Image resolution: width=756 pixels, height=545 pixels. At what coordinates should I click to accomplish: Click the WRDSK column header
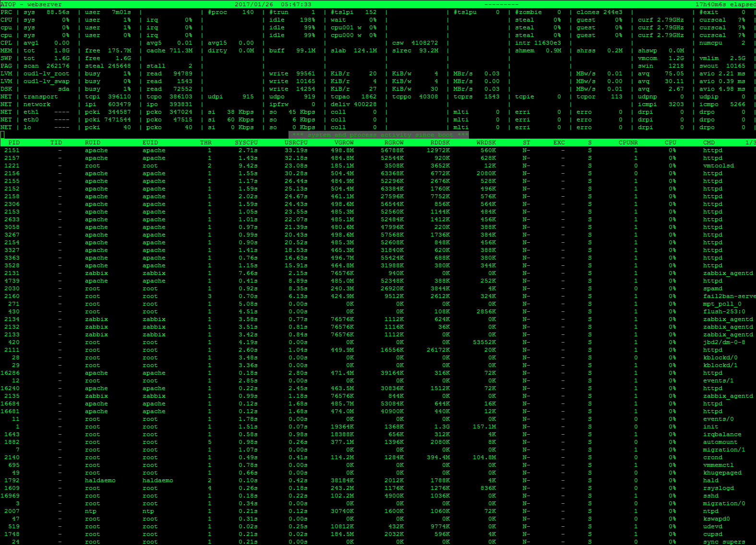pos(486,142)
